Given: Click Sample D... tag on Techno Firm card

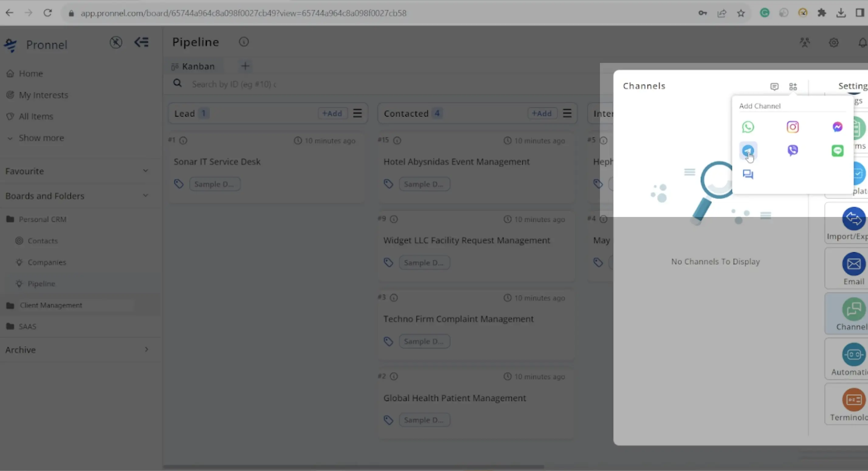Looking at the screenshot, I should pyautogui.click(x=424, y=341).
